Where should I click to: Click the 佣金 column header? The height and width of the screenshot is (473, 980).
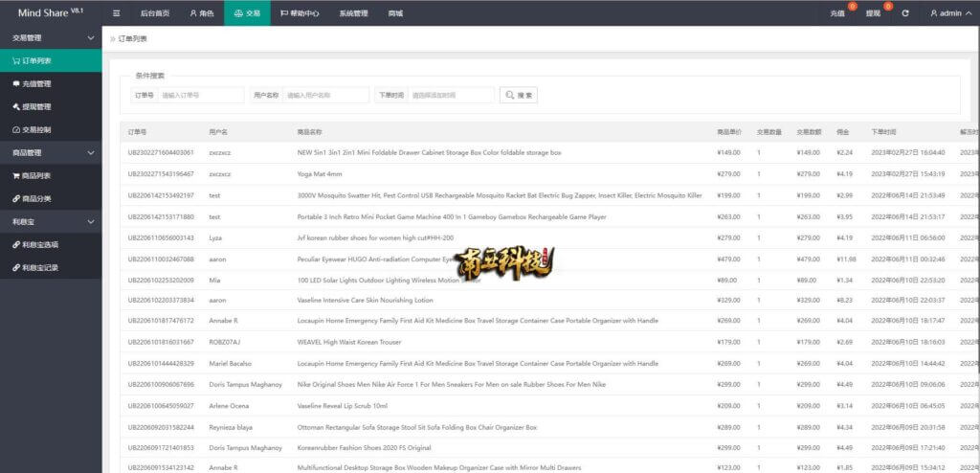pyautogui.click(x=842, y=133)
